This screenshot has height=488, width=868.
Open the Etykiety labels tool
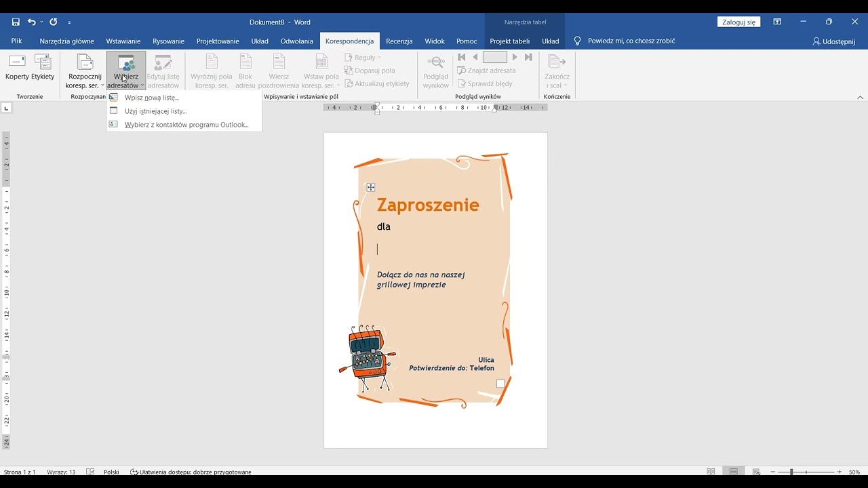[x=43, y=68]
